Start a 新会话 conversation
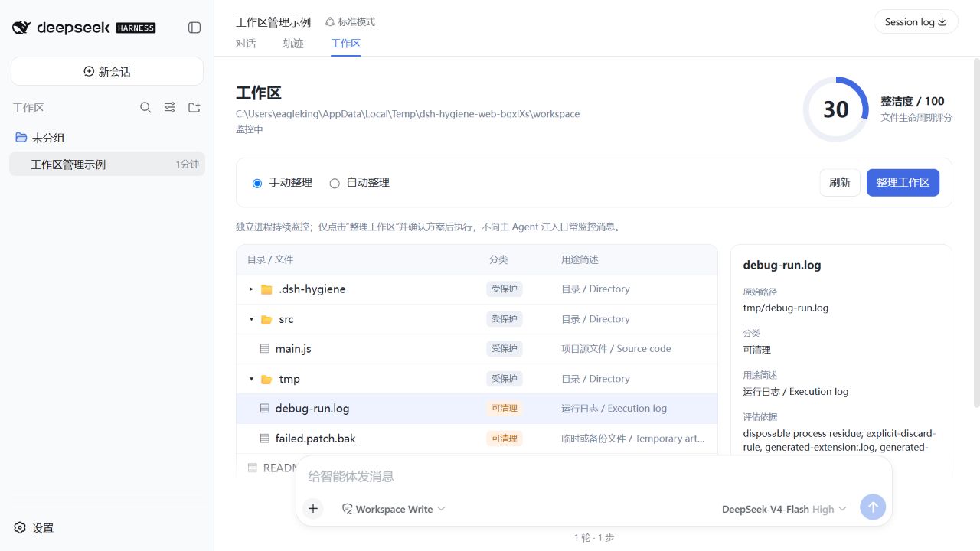 click(107, 71)
